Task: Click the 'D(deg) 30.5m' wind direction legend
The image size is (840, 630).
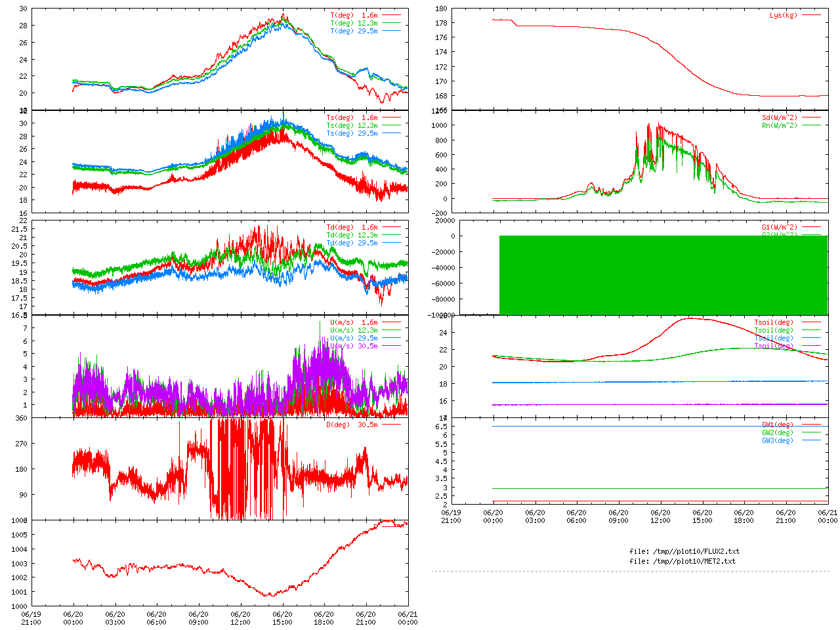Action: pos(352,425)
